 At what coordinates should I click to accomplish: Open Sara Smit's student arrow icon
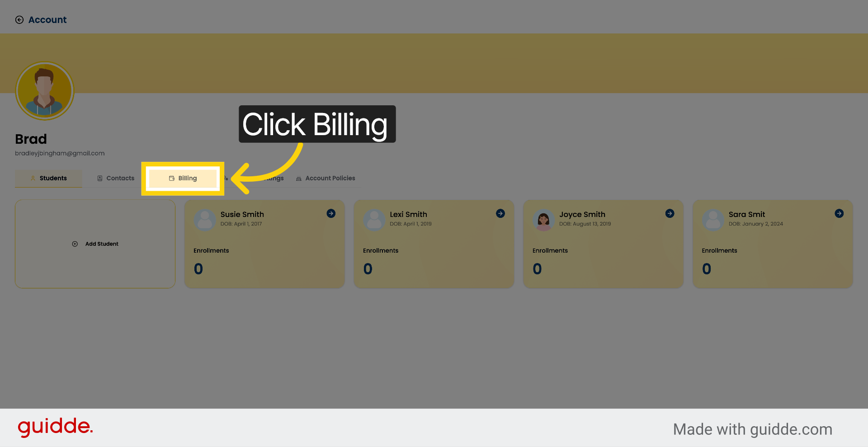pyautogui.click(x=839, y=213)
